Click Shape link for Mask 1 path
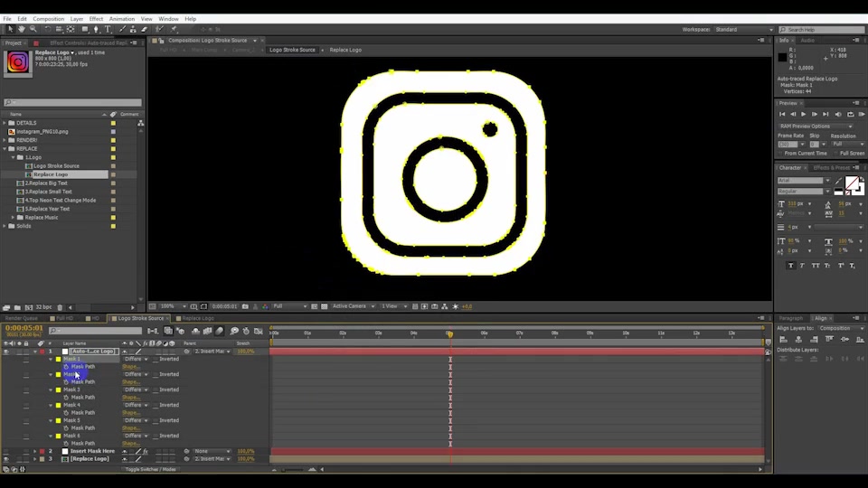The image size is (868, 488). tap(130, 367)
